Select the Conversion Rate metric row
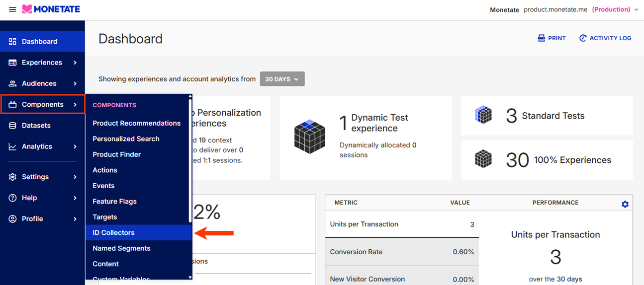 (x=402, y=252)
